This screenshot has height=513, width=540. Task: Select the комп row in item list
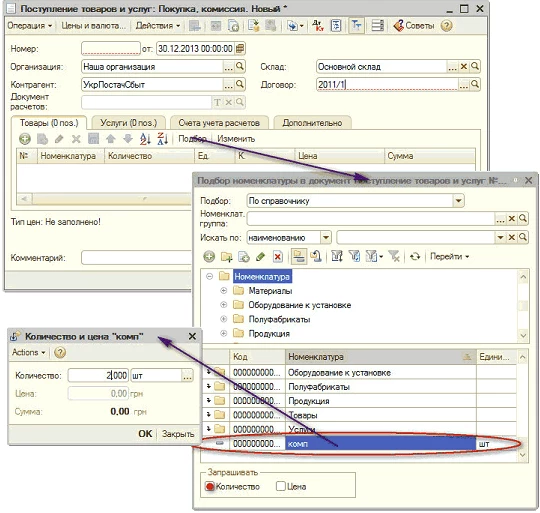[x=359, y=444]
